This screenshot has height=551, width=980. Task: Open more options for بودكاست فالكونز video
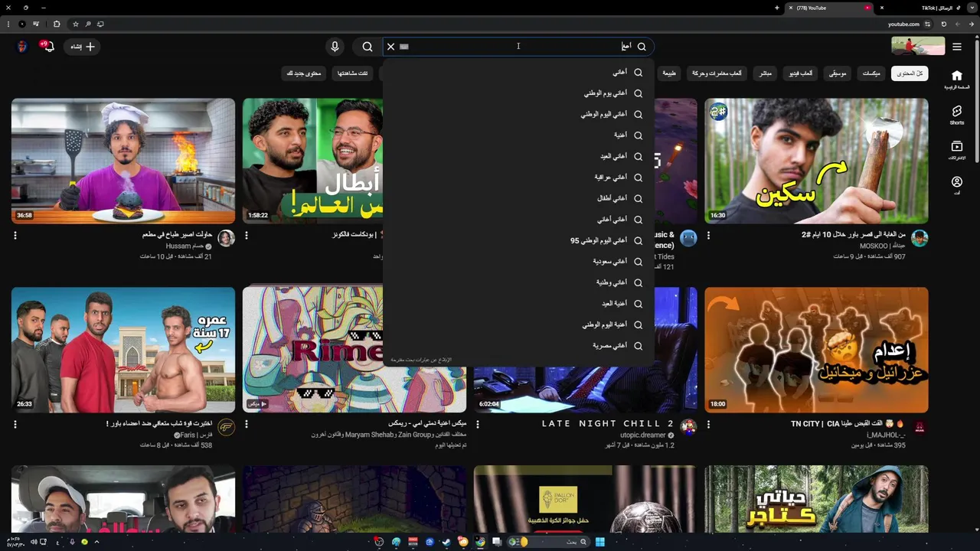click(x=246, y=236)
